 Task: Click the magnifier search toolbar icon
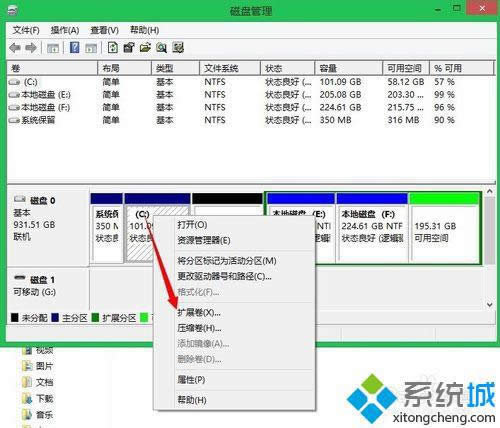161,48
